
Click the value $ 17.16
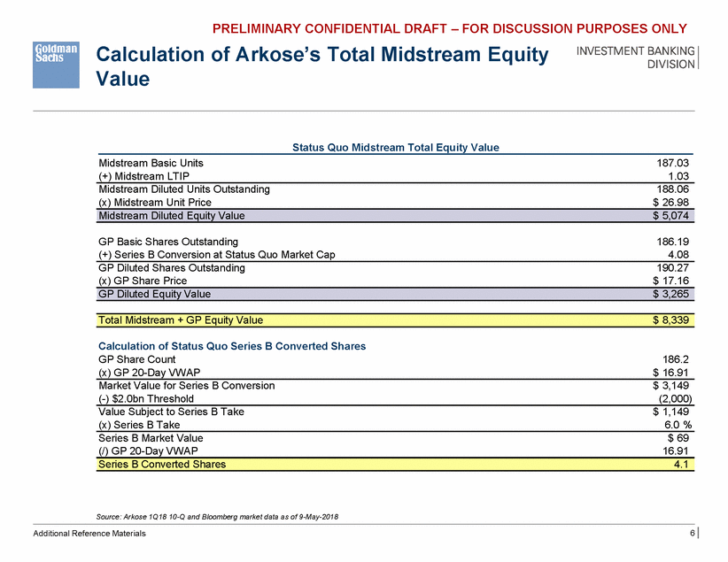(671, 281)
